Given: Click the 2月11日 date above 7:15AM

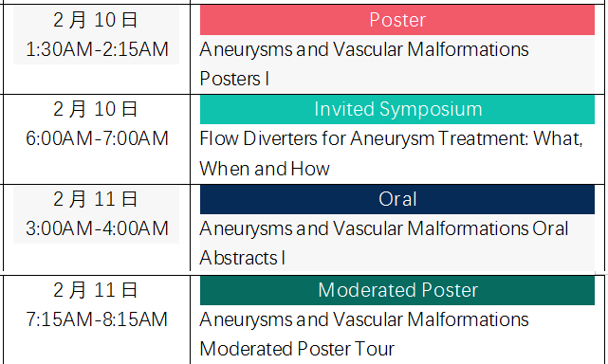Looking at the screenshot, I should (96, 290).
